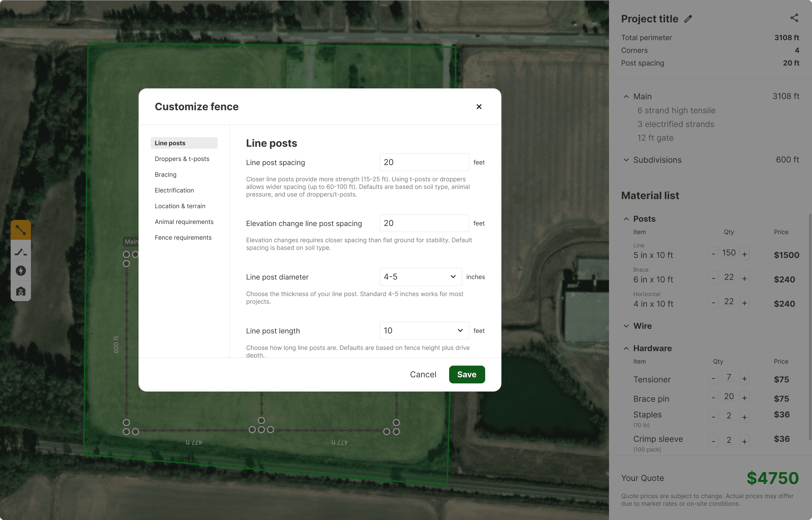
Task: Click the Line post spacing field
Action: (424, 162)
